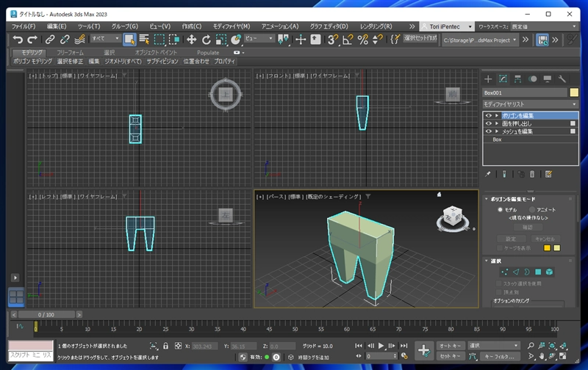Screen dimensions: 588x370
Task: Select the Unlink Selection icon
Action: pos(65,40)
